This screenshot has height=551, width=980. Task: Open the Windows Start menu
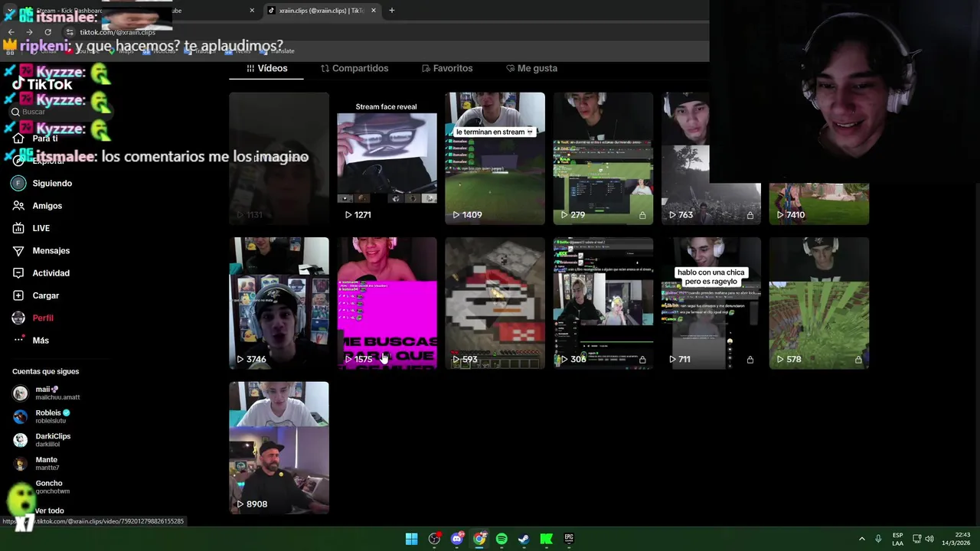(411, 539)
